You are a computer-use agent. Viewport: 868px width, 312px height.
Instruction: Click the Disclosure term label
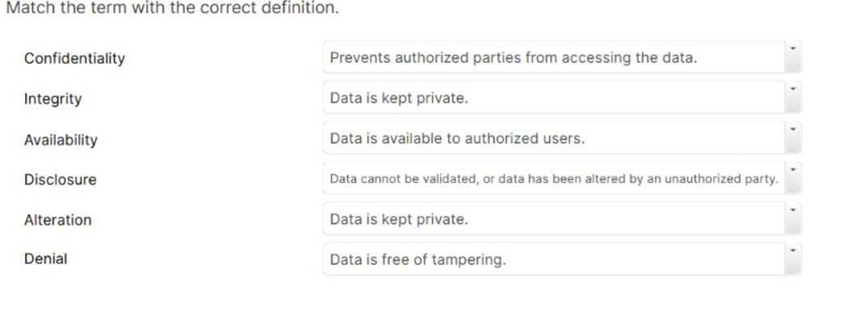[60, 179]
